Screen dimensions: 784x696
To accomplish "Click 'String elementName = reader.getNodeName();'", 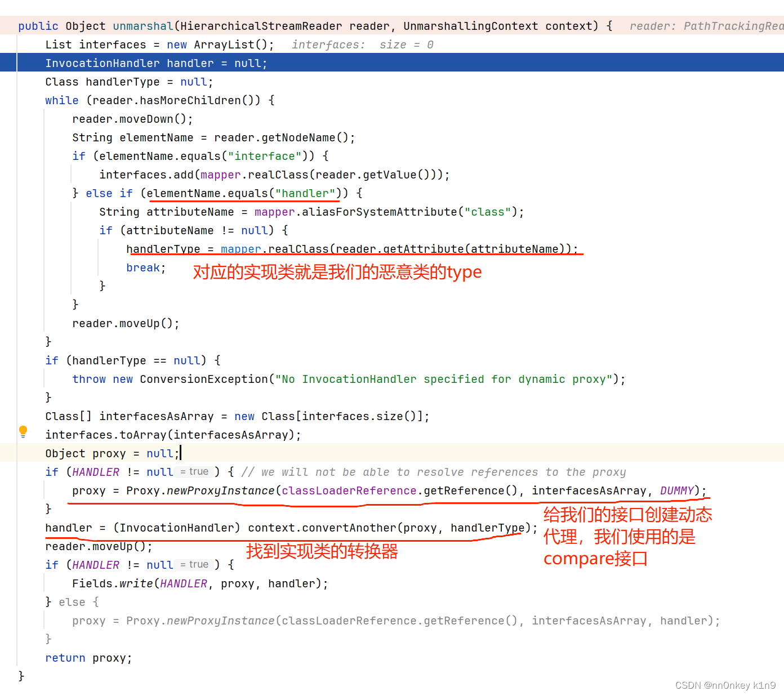I will [x=213, y=137].
